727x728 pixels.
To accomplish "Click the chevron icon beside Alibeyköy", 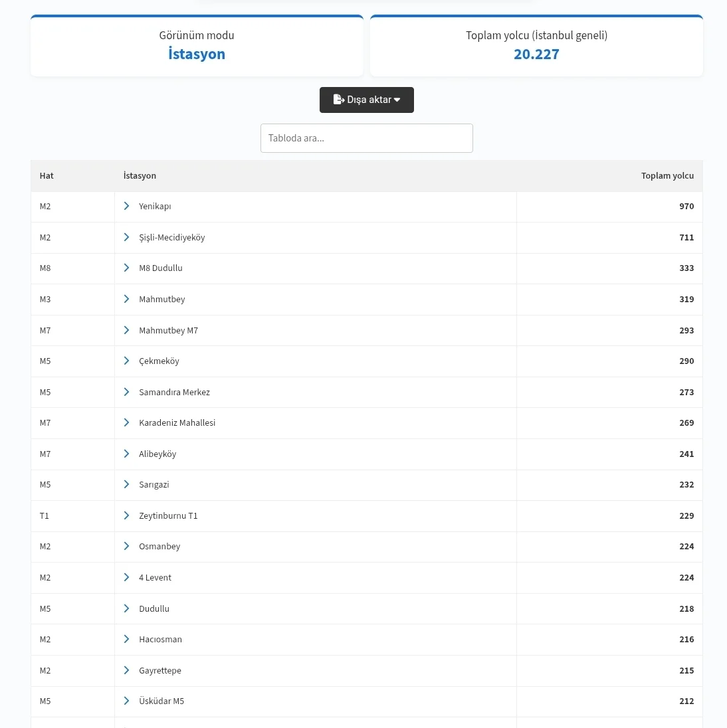I will click(x=126, y=454).
